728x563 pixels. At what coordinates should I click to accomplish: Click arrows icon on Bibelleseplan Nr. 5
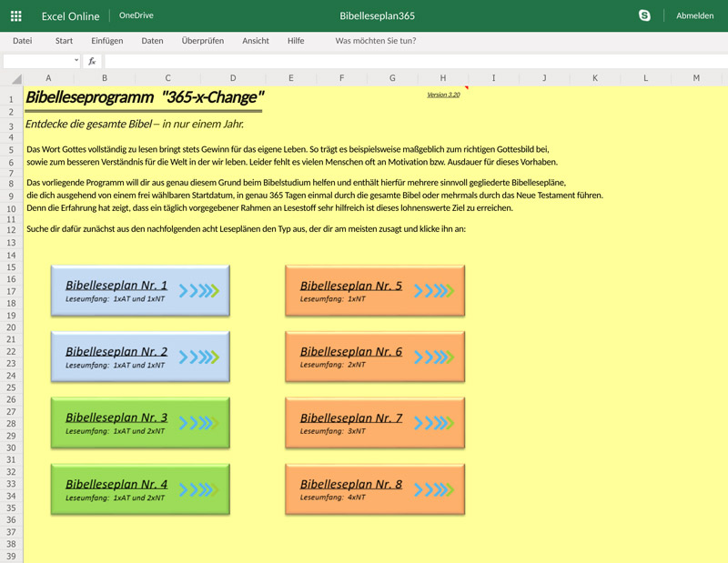pyautogui.click(x=434, y=290)
